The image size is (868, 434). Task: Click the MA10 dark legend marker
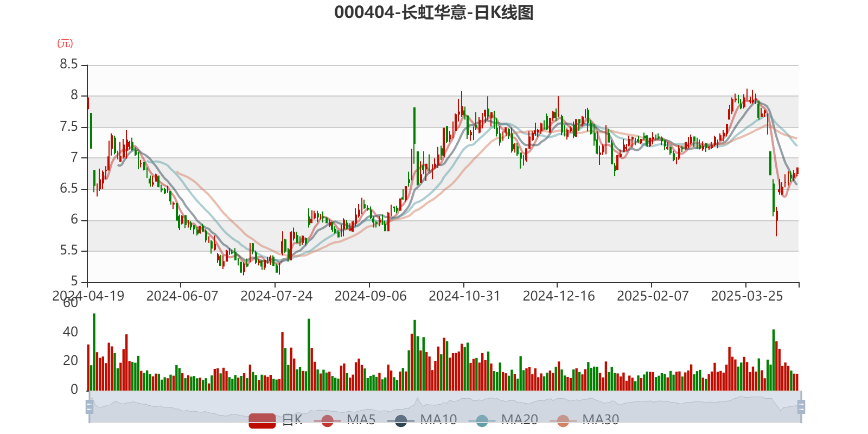401,420
